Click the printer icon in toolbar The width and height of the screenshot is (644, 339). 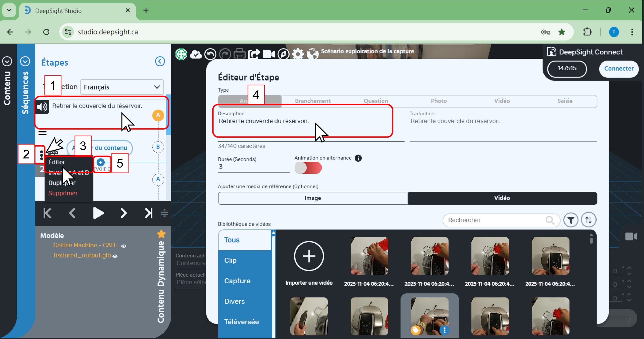[x=239, y=54]
